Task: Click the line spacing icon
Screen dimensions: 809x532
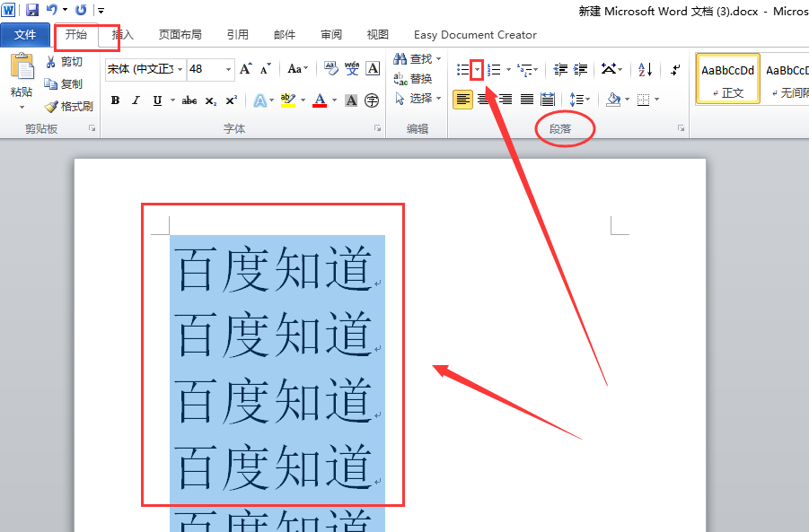Action: pyautogui.click(x=576, y=99)
